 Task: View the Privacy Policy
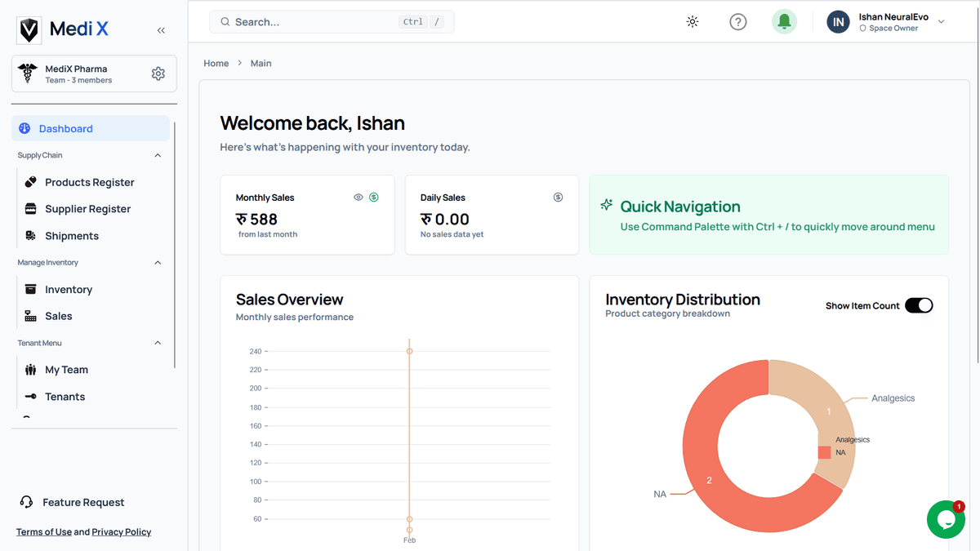(x=121, y=531)
